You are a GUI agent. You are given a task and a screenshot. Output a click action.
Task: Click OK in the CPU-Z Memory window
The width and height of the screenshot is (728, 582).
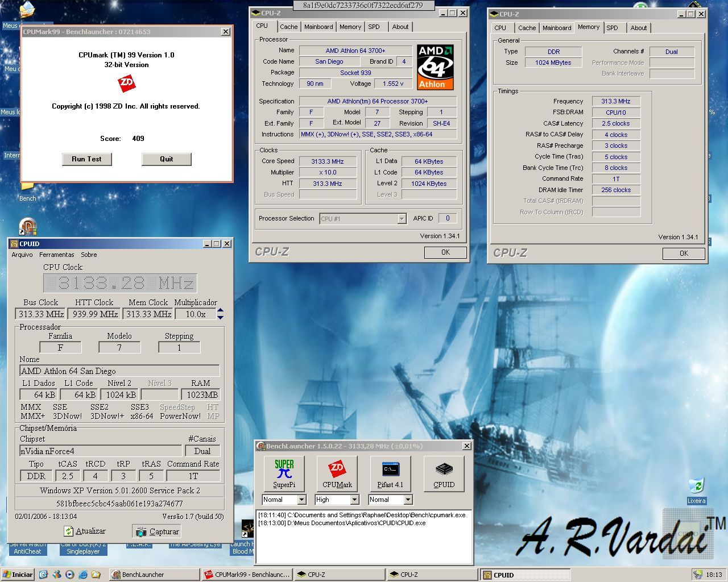click(684, 253)
